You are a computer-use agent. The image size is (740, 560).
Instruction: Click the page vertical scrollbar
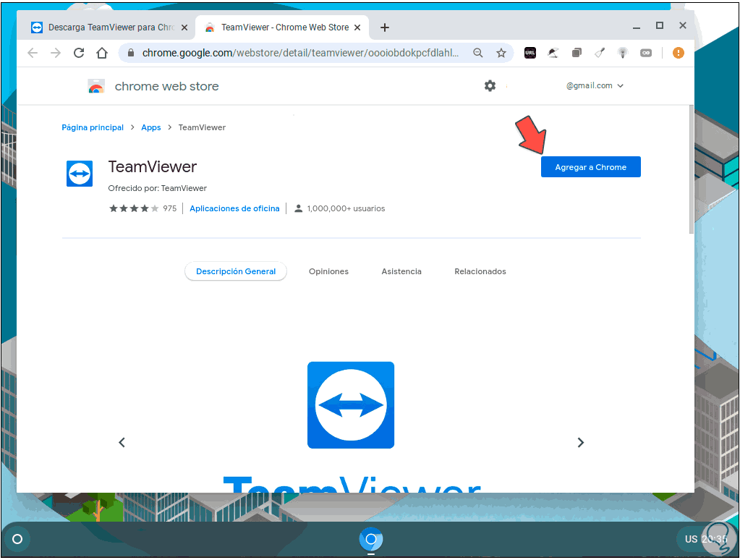pyautogui.click(x=691, y=170)
